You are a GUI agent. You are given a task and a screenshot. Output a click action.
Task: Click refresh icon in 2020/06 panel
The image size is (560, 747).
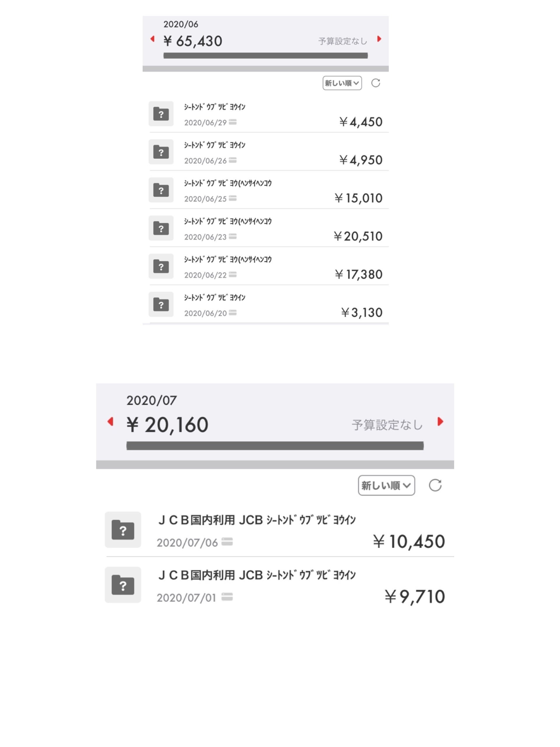pos(376,83)
